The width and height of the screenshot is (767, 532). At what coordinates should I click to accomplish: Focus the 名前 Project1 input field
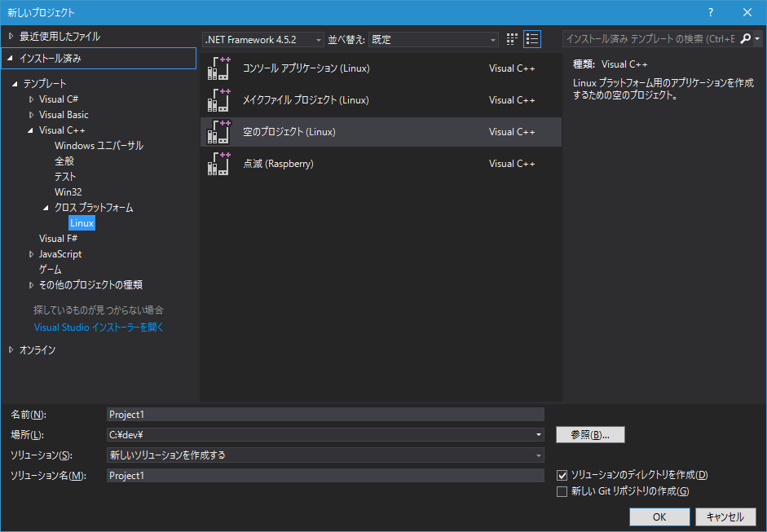(x=325, y=415)
